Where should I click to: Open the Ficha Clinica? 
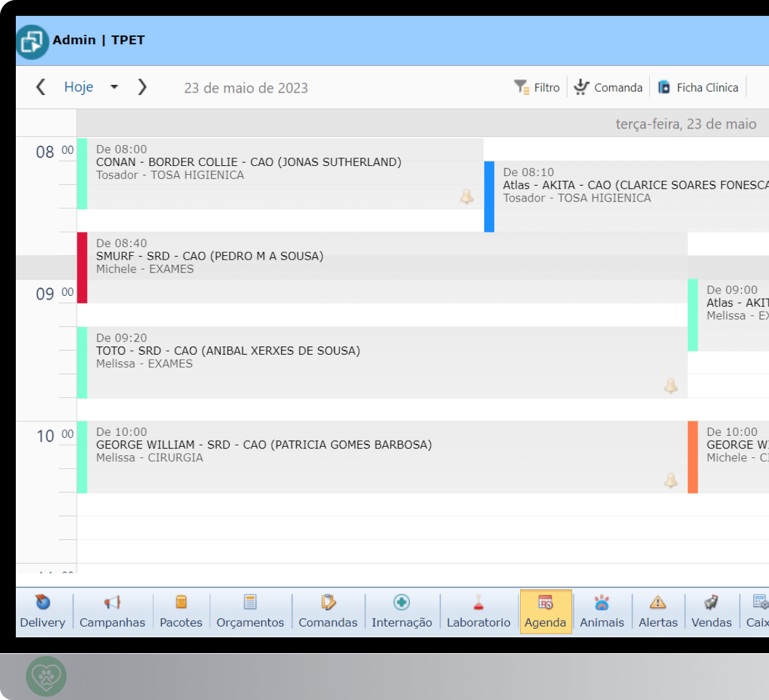click(x=698, y=87)
